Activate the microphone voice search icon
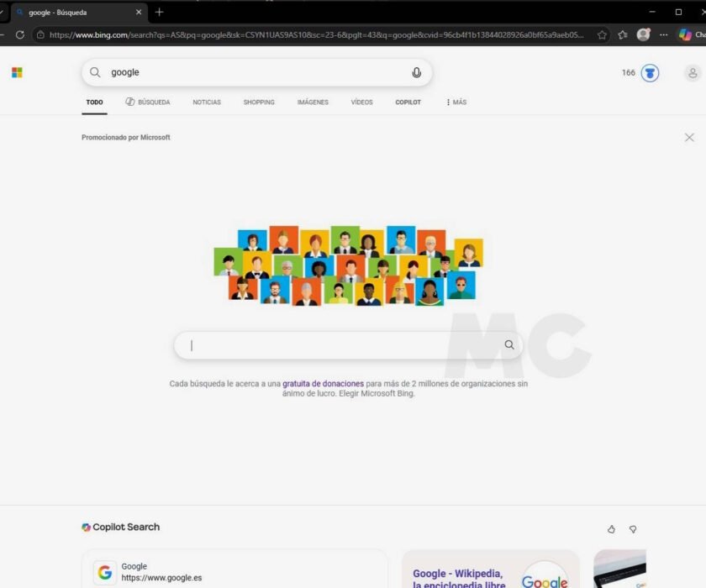The height and width of the screenshot is (588, 706). pos(417,72)
